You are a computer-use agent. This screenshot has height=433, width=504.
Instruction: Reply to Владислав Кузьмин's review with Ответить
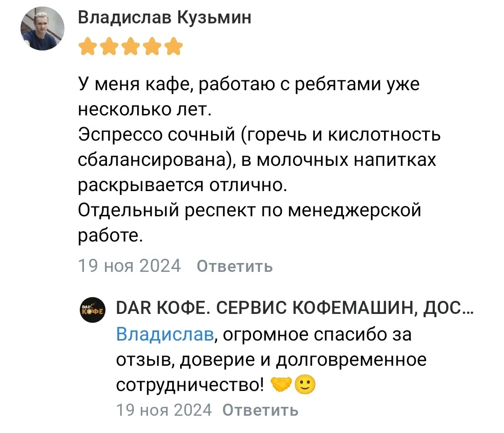tap(235, 266)
